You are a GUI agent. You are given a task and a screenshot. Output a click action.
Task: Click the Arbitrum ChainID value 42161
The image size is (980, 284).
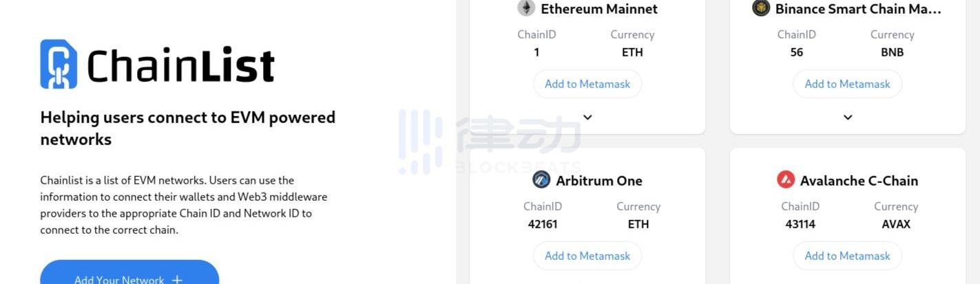pyautogui.click(x=543, y=224)
